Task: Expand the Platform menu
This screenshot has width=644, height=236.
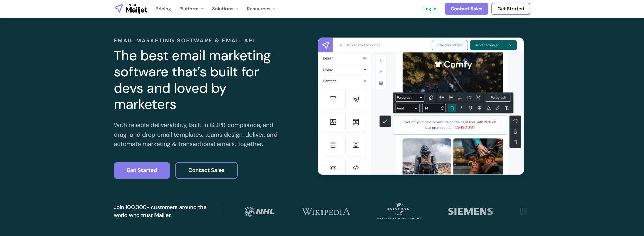Action: 191,9
